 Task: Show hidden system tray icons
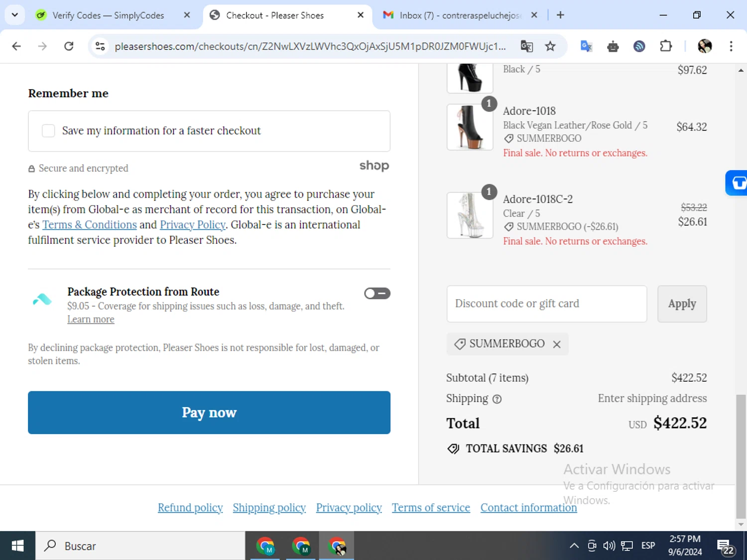click(574, 546)
